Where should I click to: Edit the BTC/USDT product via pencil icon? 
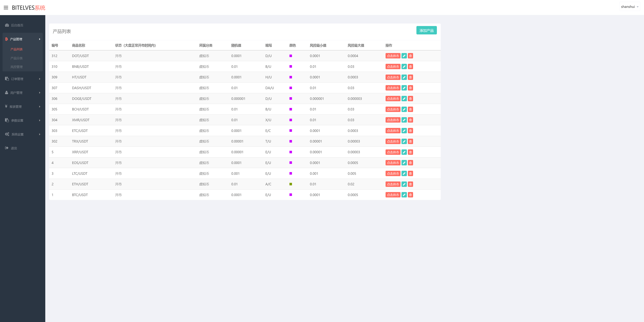[x=404, y=195]
